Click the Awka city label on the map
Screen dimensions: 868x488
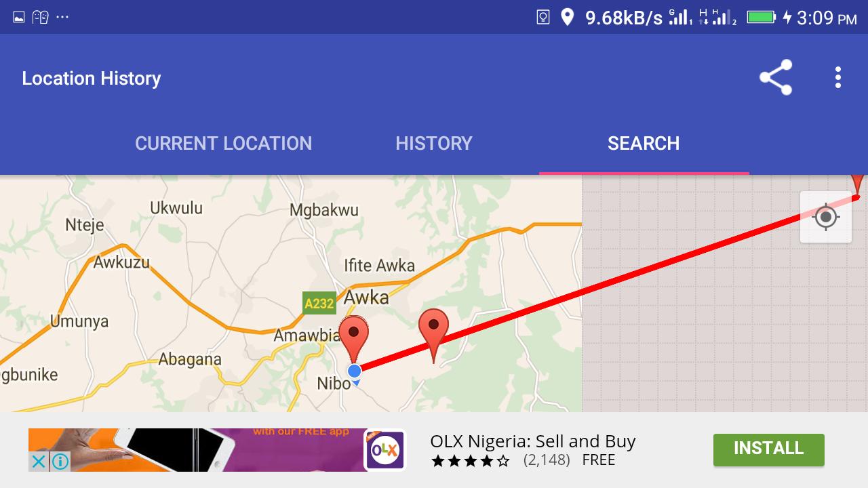click(367, 298)
